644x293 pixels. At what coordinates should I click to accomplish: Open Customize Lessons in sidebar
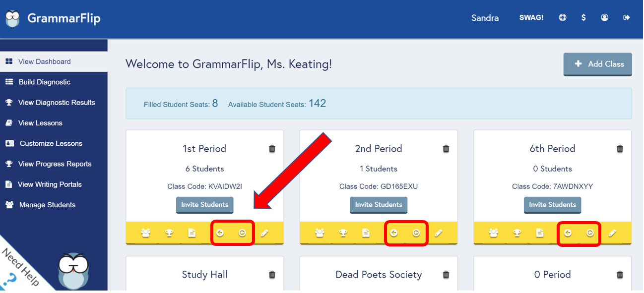tap(54, 143)
